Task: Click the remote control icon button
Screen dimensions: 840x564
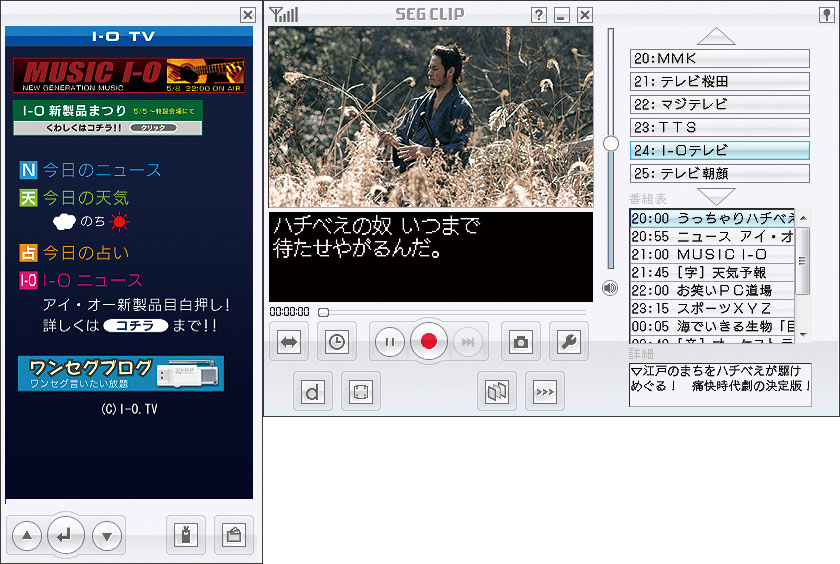Action: pyautogui.click(x=186, y=535)
